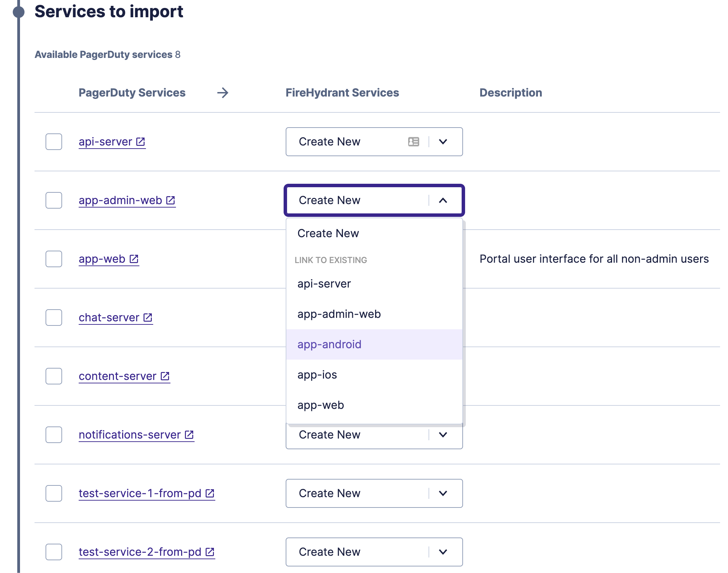Click the PagerDuty Services column header
The image size is (728, 573).
132,93
